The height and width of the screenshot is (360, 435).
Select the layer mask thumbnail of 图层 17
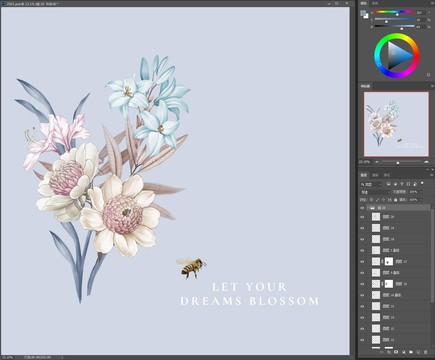pos(389,262)
